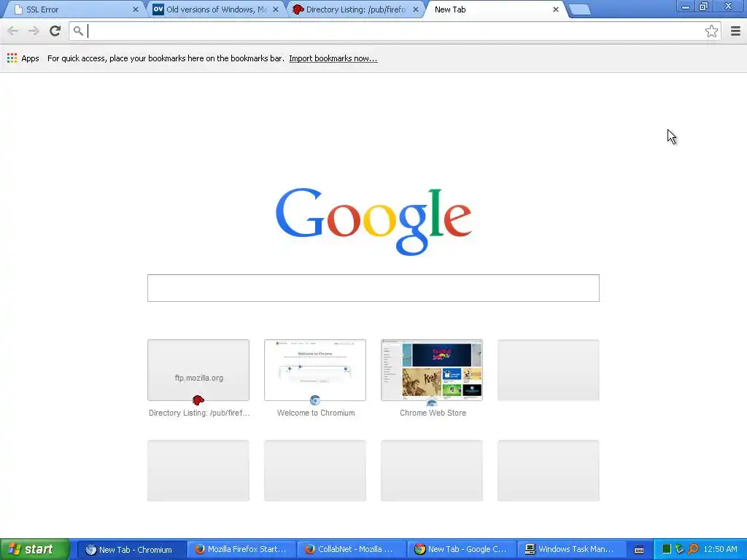Switch to New Tab - Google Chrome taskbar item
Image resolution: width=747 pixels, height=560 pixels.
(x=462, y=550)
